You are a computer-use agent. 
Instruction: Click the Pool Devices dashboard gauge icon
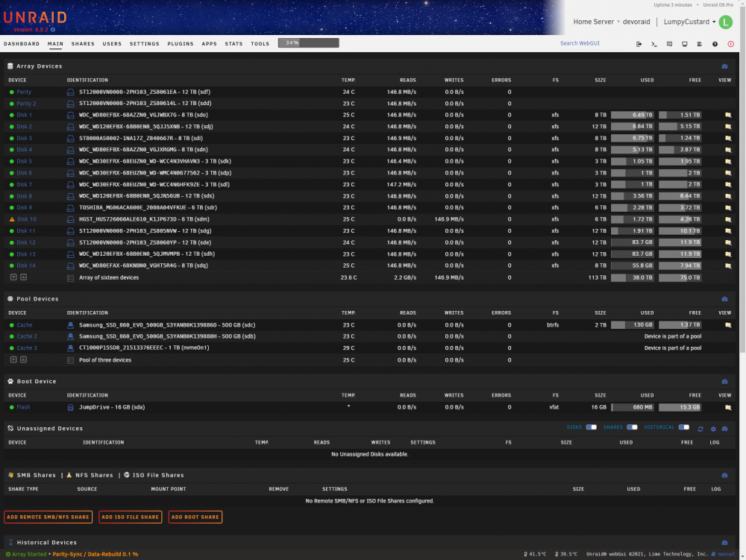point(724,299)
